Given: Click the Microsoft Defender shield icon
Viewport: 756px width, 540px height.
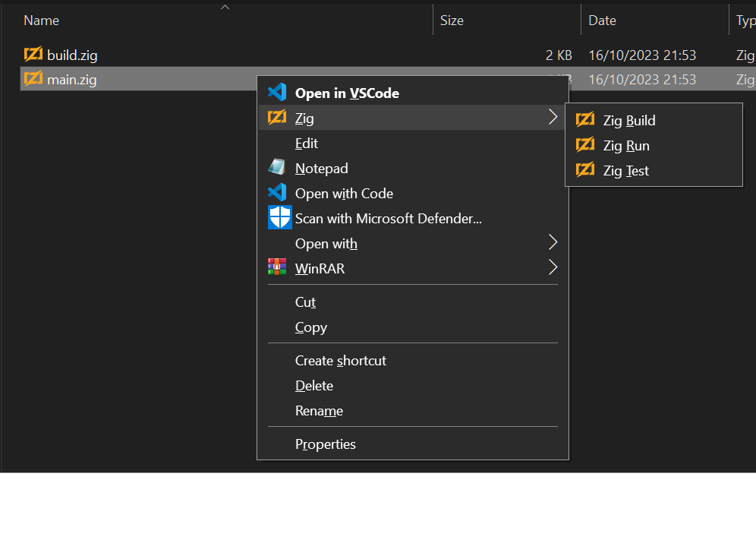Looking at the screenshot, I should [279, 218].
